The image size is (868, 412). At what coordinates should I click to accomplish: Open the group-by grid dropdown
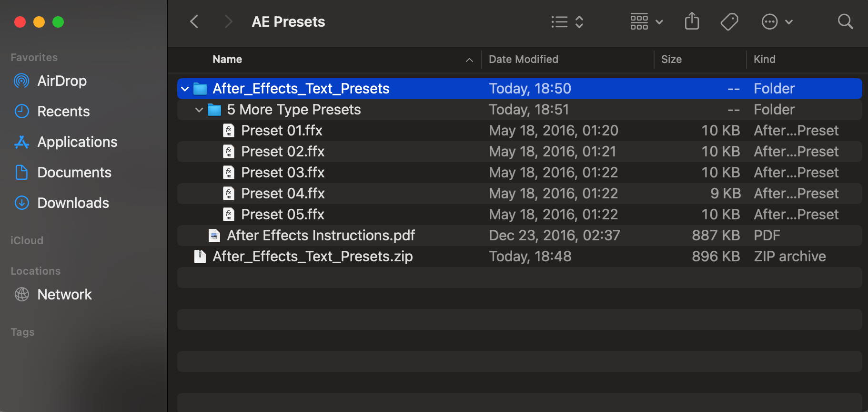coord(646,22)
